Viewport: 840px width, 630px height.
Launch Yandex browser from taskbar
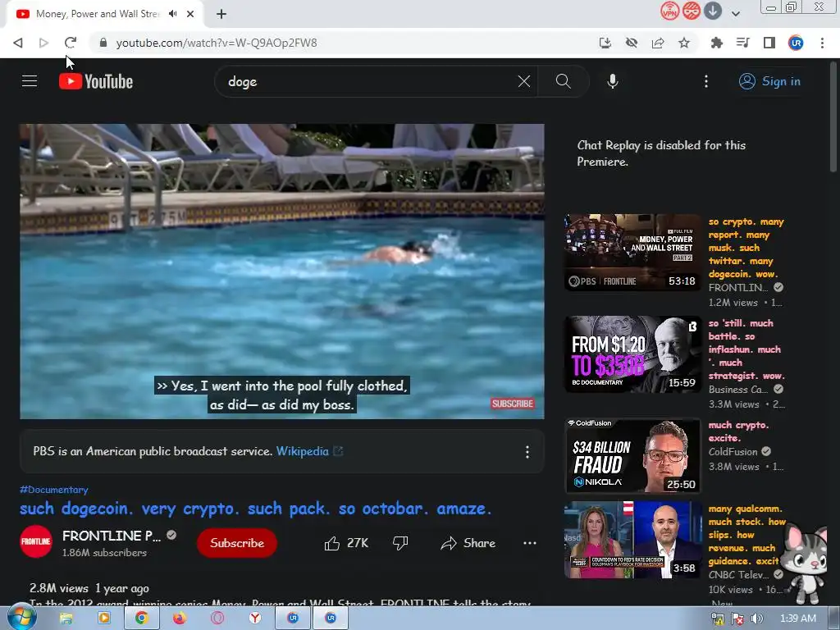255,619
